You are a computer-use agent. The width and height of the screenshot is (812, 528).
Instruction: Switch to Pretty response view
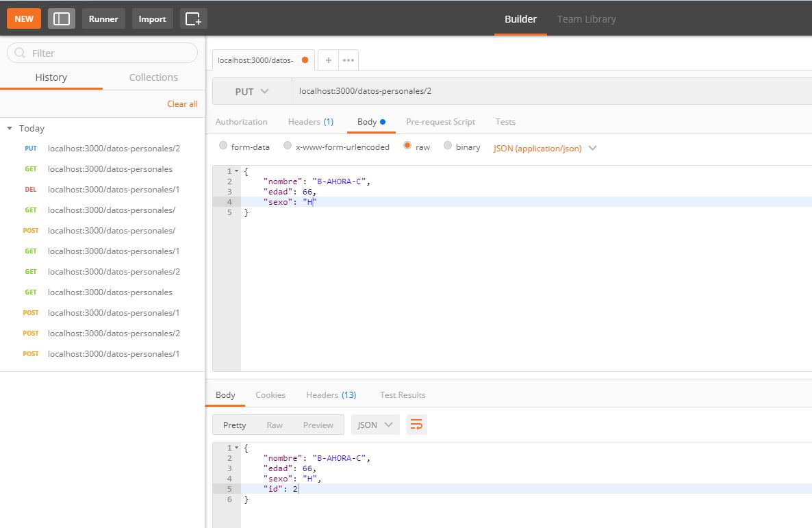235,425
